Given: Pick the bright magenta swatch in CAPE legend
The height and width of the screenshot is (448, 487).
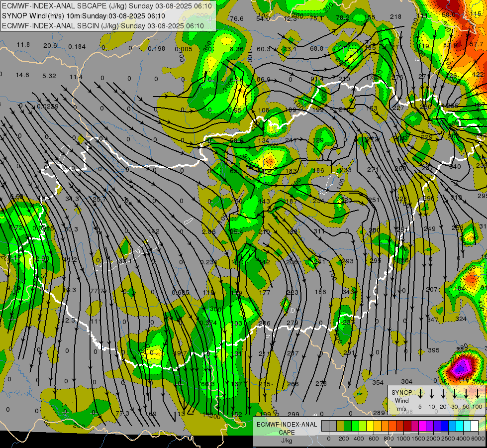Looking at the screenshot, I should 422,426.
